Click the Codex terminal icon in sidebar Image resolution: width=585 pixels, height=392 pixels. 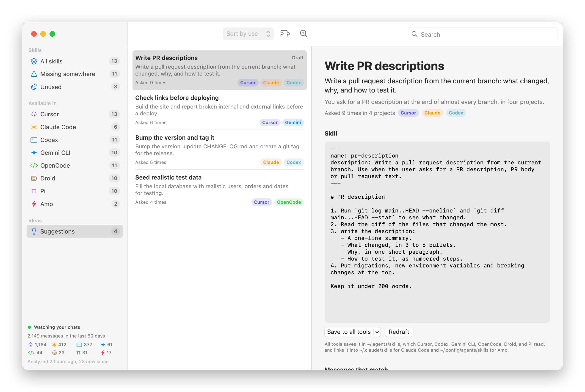pos(34,140)
